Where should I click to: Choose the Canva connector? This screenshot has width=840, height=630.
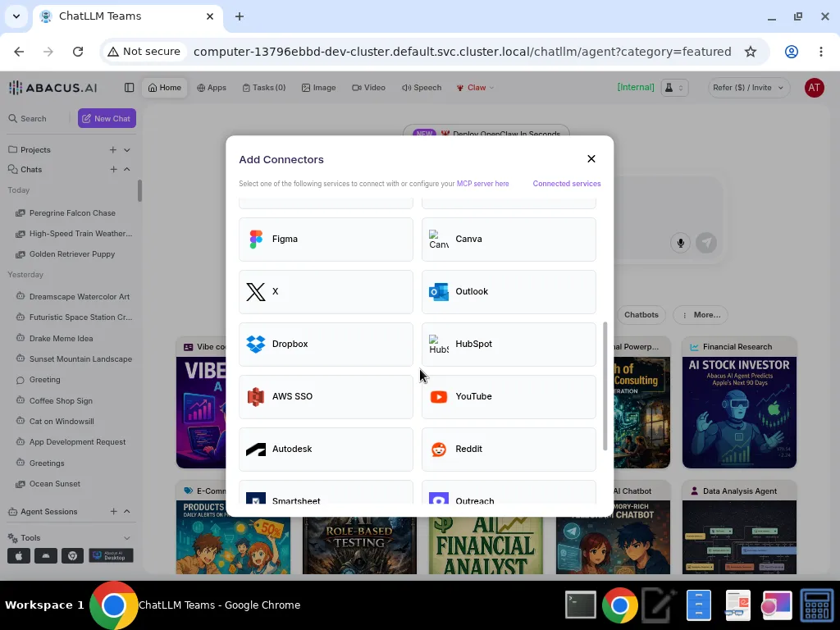pos(509,239)
